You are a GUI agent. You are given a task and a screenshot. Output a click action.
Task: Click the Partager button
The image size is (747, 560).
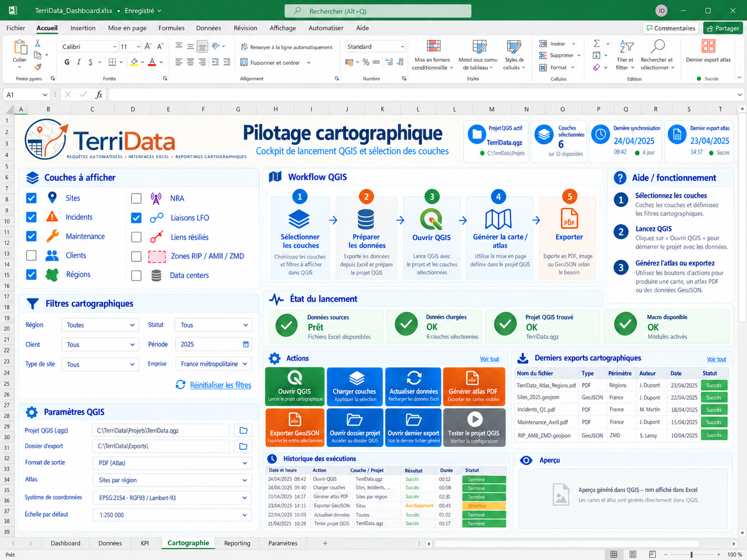(723, 28)
